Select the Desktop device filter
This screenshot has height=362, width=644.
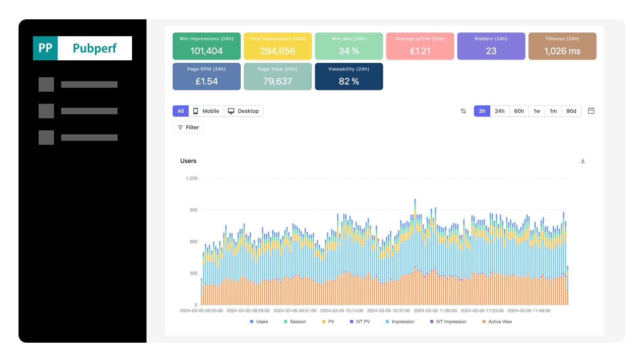click(x=243, y=111)
